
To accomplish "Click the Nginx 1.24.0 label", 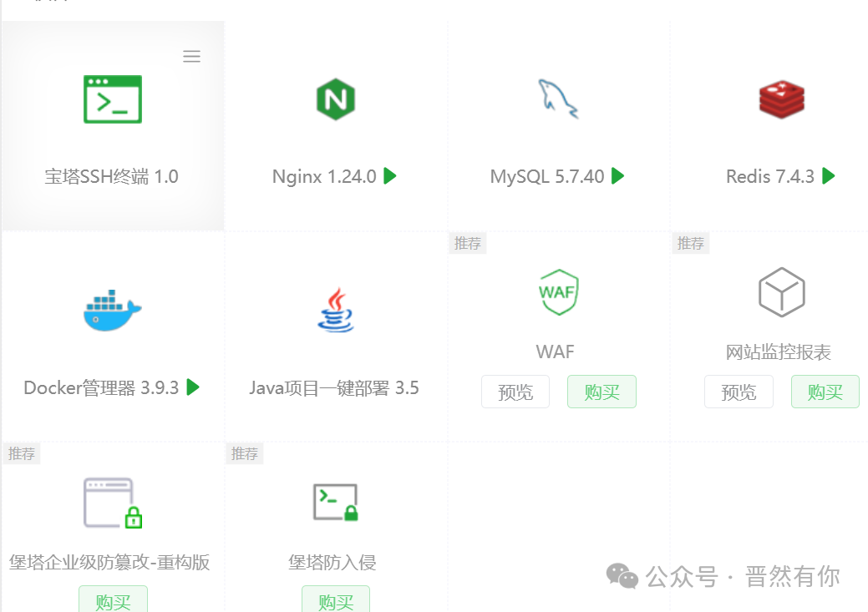I will (x=324, y=176).
